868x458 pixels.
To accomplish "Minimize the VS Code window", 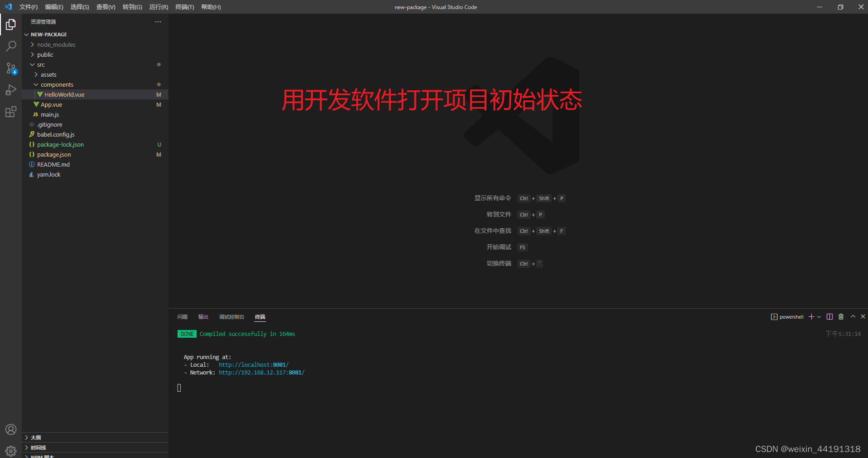I will pyautogui.click(x=819, y=7).
